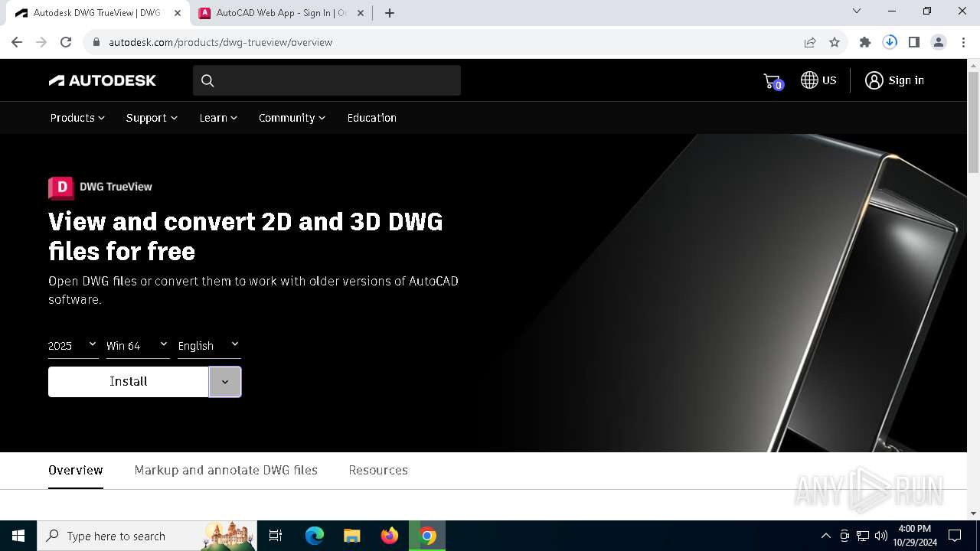980x551 pixels.
Task: Click the Chrome taskbar icon
Action: (x=428, y=536)
